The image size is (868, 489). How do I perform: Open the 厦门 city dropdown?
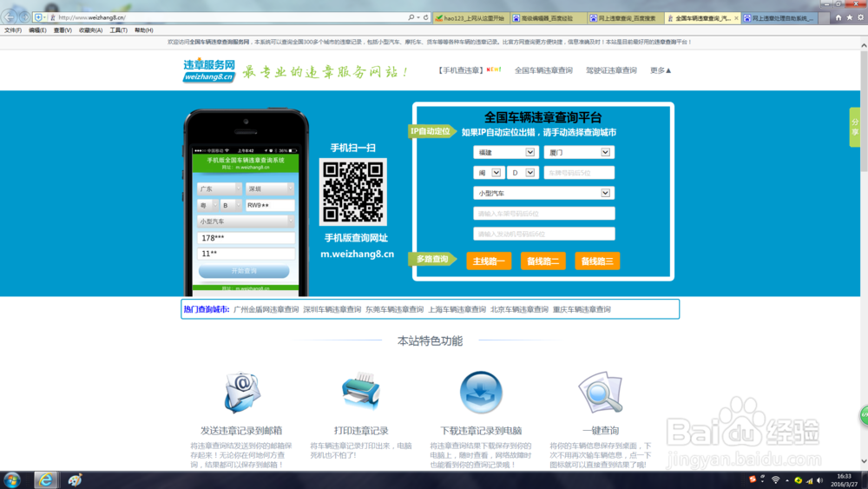(x=579, y=152)
